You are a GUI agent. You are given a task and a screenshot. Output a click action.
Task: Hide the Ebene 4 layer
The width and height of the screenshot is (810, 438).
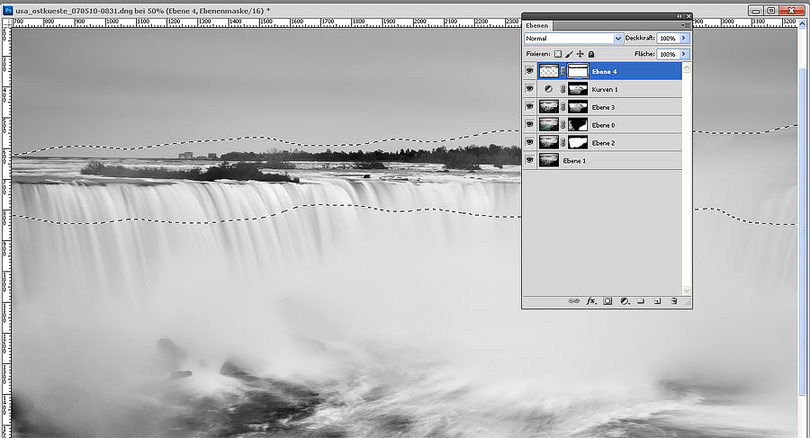(529, 71)
